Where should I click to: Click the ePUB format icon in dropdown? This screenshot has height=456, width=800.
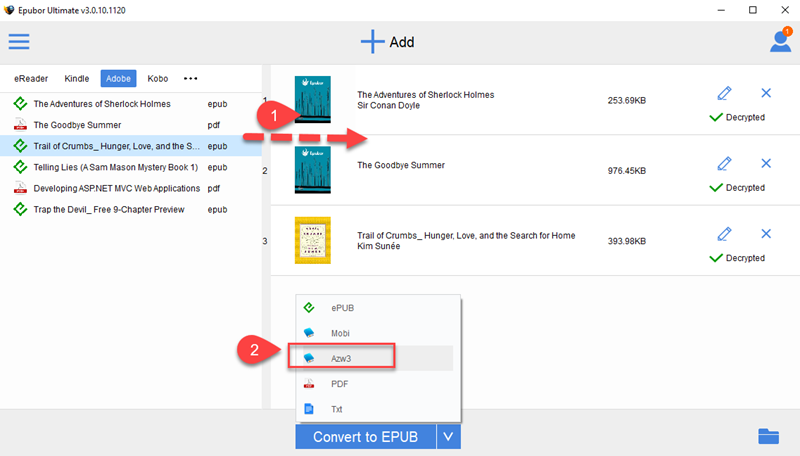pos(309,308)
